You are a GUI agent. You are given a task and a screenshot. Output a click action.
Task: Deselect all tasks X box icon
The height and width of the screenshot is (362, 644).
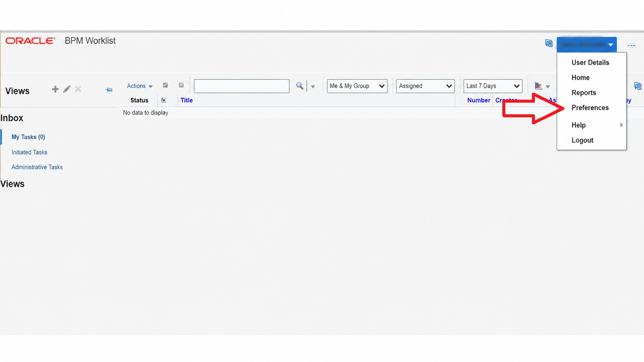coord(181,85)
